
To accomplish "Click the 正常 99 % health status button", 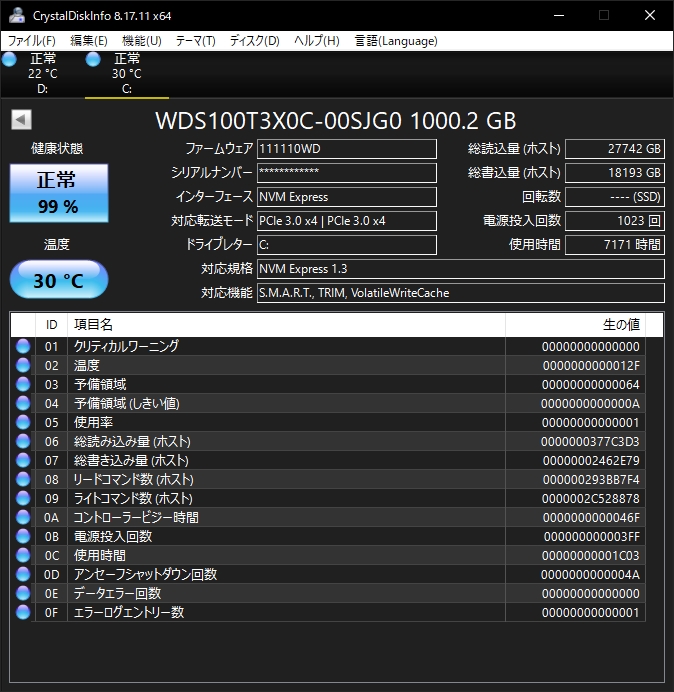I will click(59, 193).
